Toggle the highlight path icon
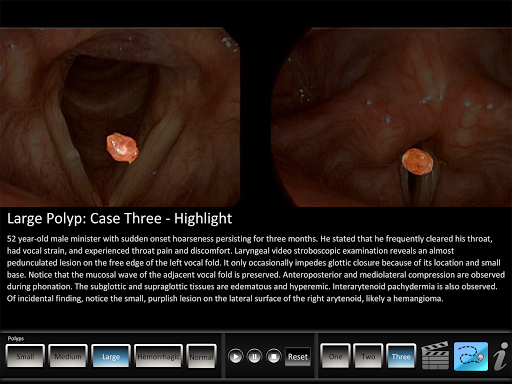The image size is (512, 384). click(471, 356)
